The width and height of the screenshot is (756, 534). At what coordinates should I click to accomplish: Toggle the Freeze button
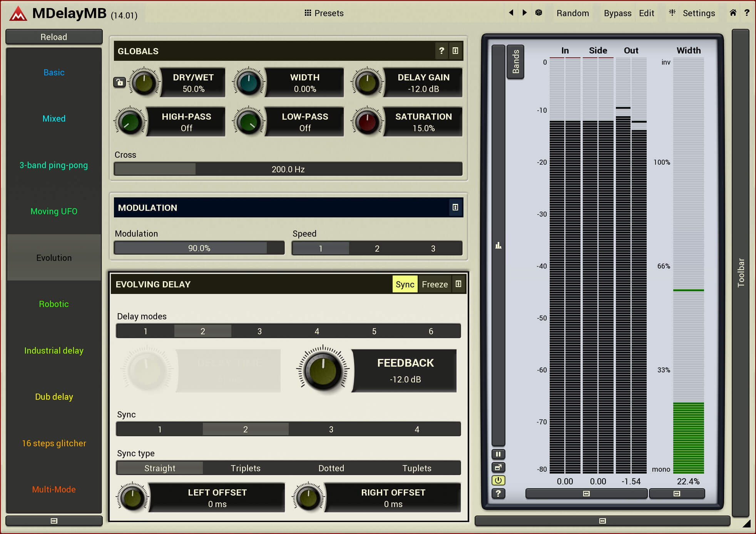tap(435, 284)
